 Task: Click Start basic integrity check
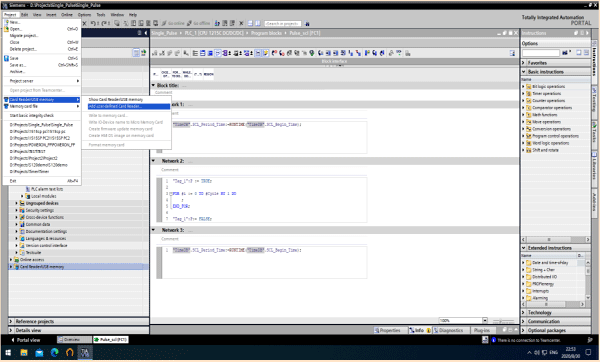pos(41,115)
